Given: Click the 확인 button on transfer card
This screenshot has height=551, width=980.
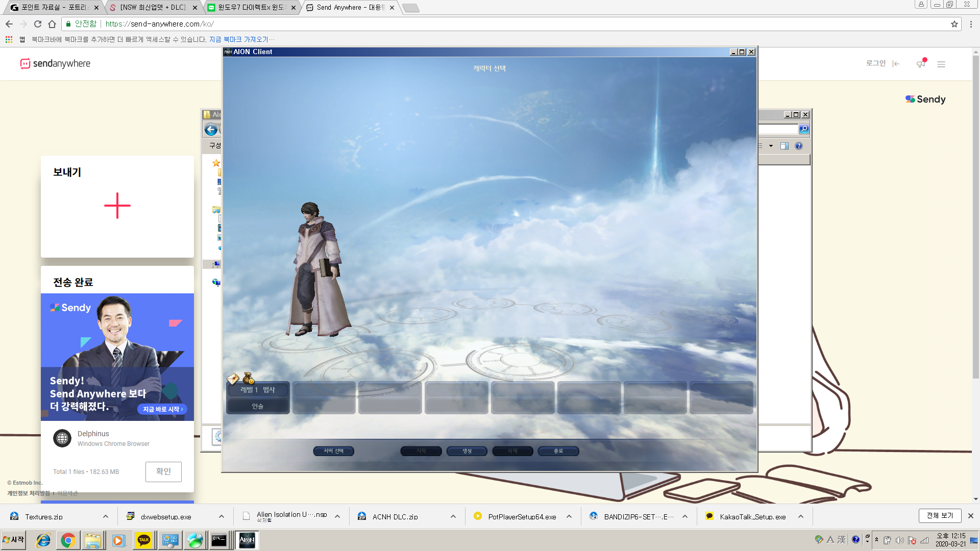Looking at the screenshot, I should [163, 471].
